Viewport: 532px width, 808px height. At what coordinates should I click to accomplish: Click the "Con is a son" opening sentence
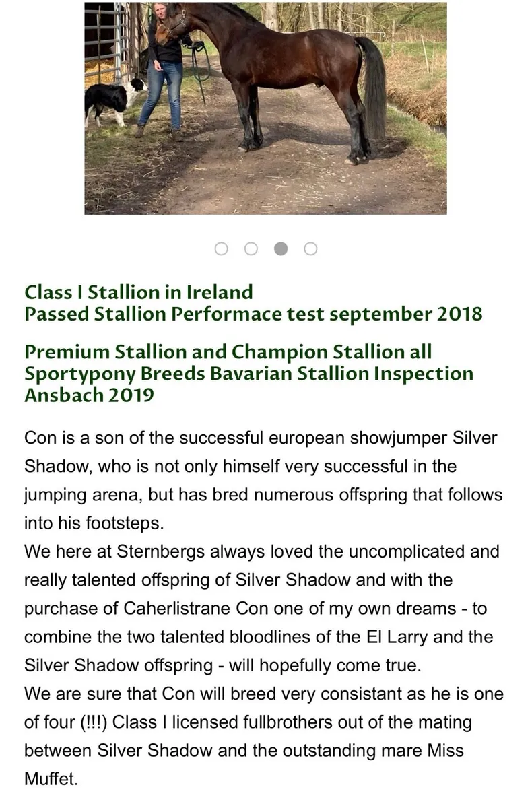click(101, 438)
